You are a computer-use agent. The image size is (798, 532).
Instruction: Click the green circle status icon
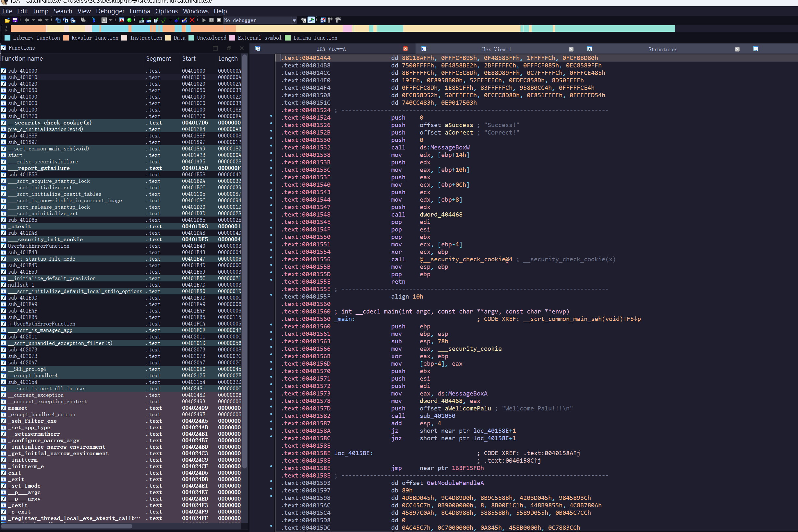129,20
